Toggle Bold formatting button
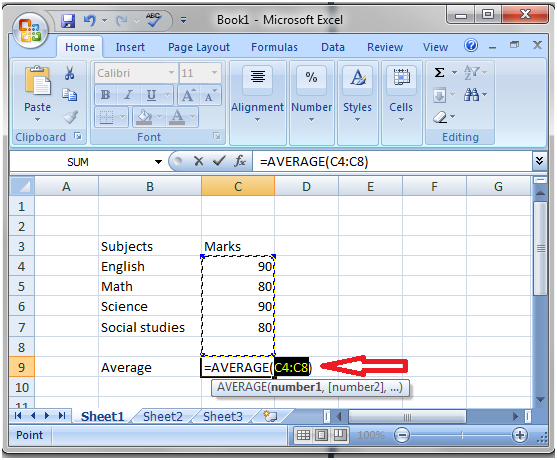Image resolution: width=557 pixels, height=460 pixels. coord(105,95)
